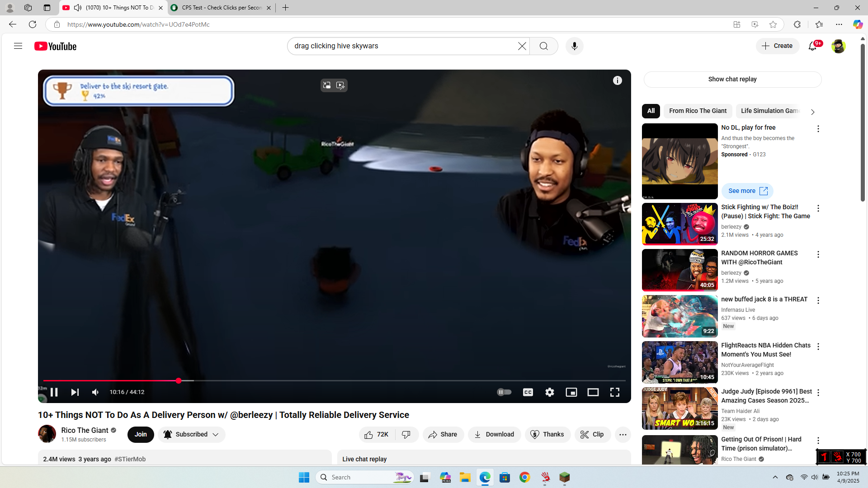Switch to miniplayer mode
This screenshot has width=868, height=488.
(x=571, y=392)
